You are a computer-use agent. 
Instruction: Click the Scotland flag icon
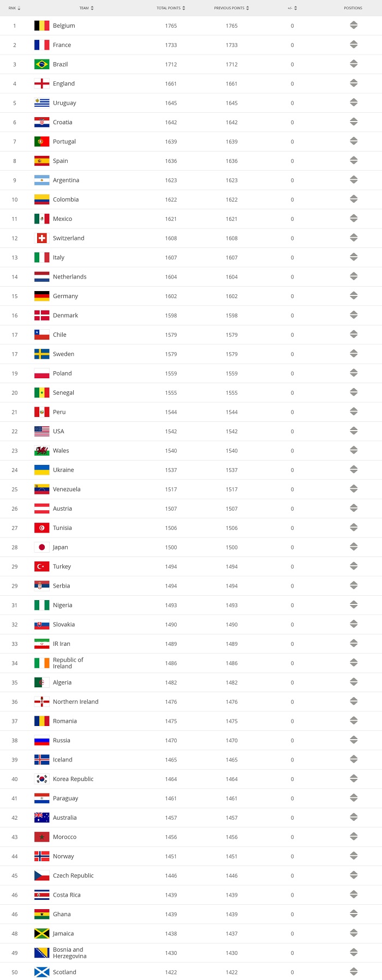click(x=41, y=972)
